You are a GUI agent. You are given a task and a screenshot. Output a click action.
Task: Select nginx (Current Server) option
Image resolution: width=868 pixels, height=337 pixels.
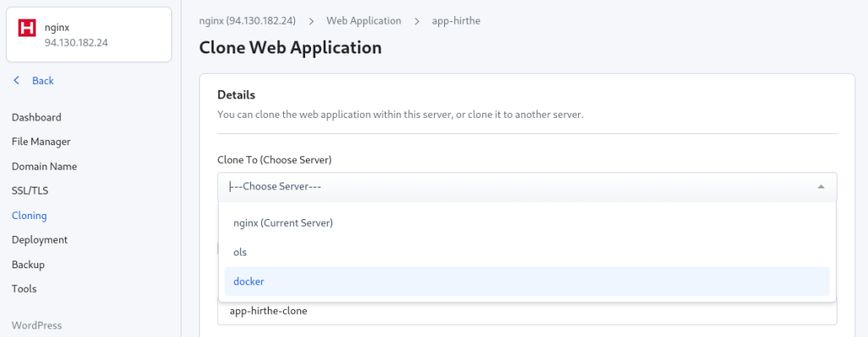[527, 222]
